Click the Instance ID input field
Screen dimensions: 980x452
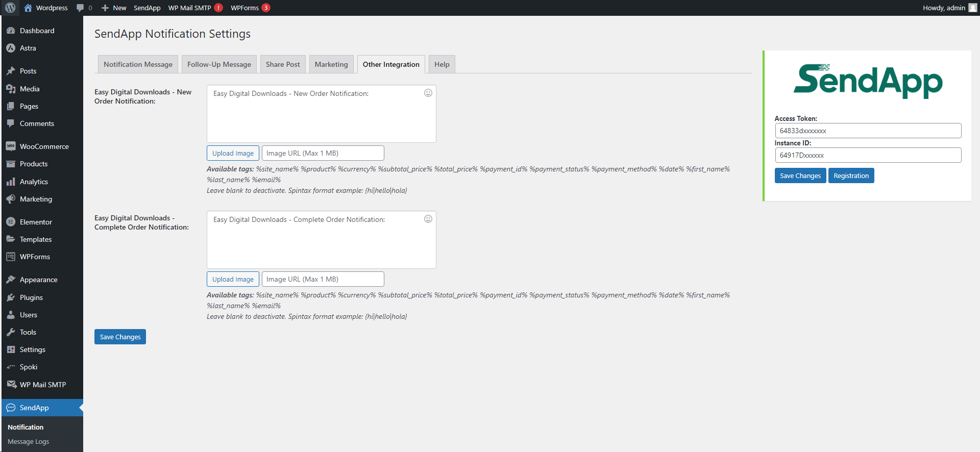pyautogui.click(x=868, y=155)
